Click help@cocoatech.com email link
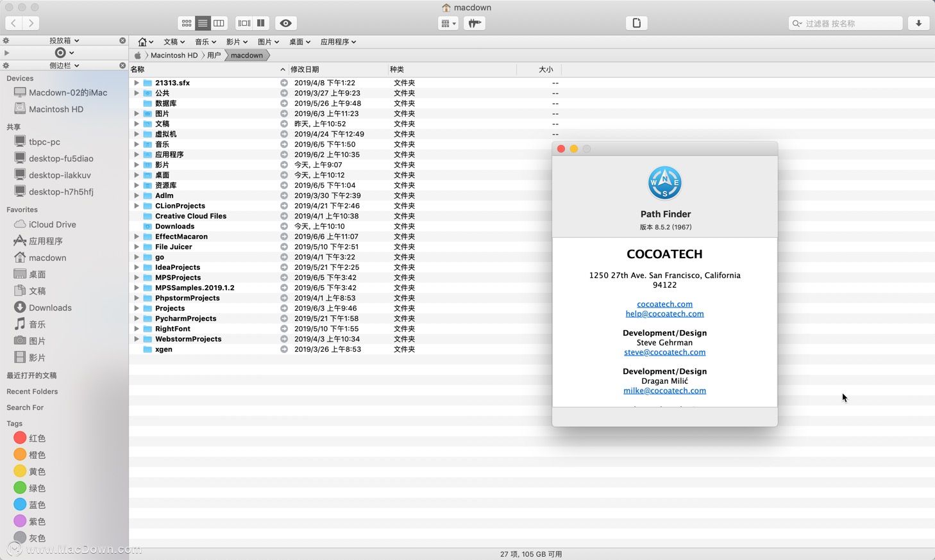935x560 pixels. click(664, 313)
